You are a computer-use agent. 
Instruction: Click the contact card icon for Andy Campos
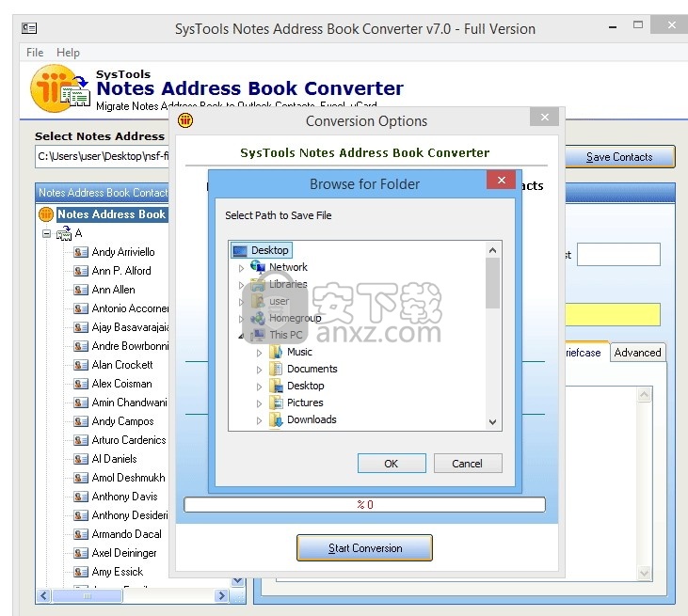(81, 421)
